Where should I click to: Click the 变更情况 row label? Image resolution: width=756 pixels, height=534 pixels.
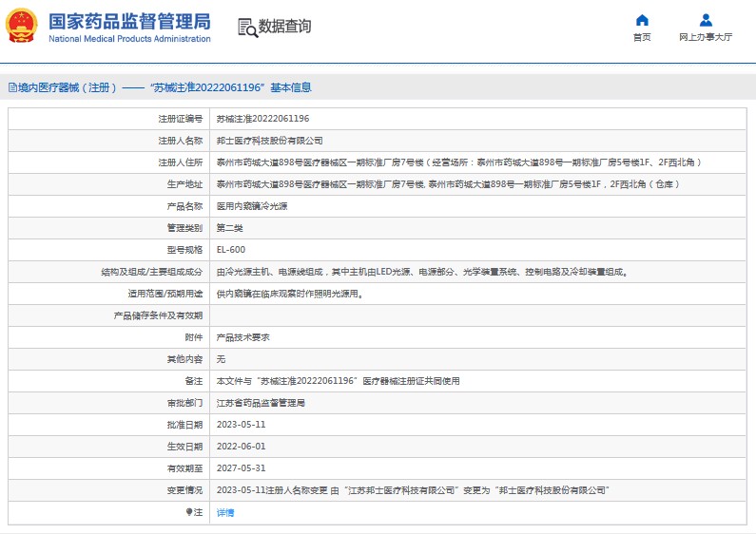point(184,490)
